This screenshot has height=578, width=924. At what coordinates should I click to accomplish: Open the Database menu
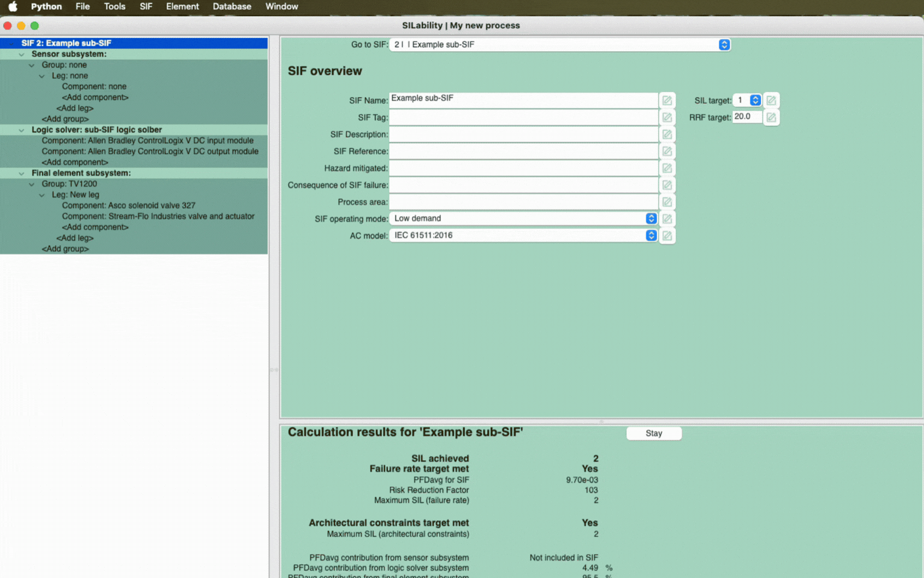tap(232, 7)
